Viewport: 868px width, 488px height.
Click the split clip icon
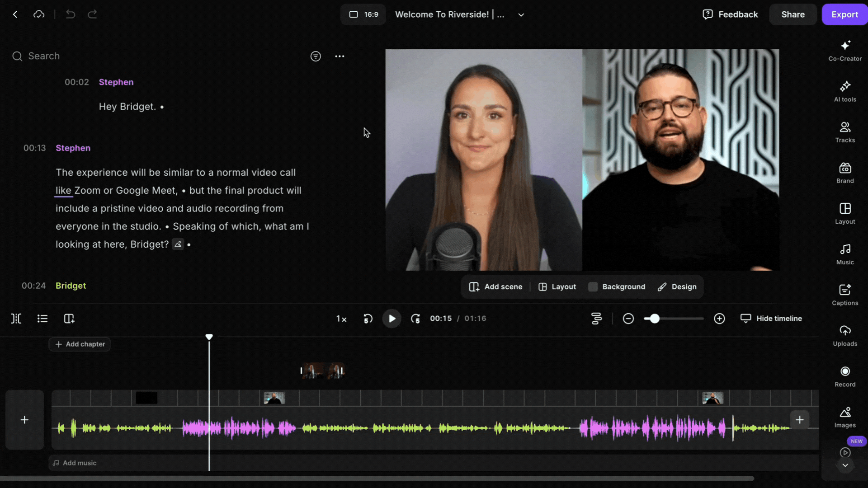[16, 319]
